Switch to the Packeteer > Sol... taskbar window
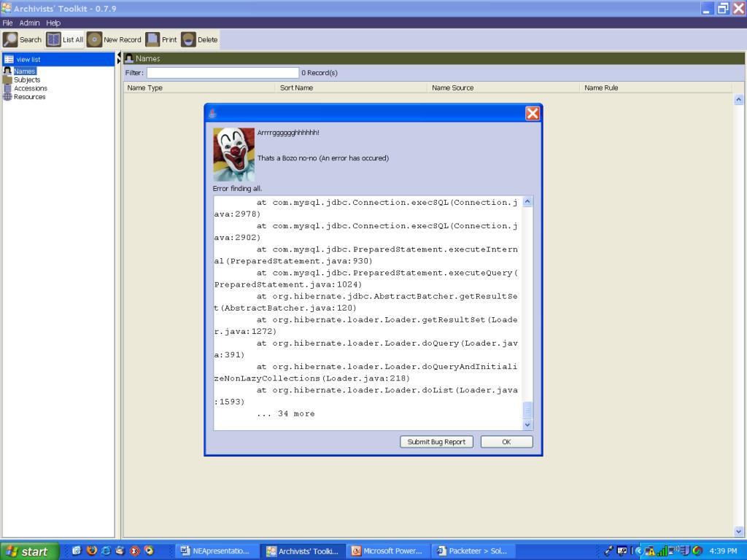Image resolution: width=747 pixels, height=560 pixels. (x=473, y=551)
